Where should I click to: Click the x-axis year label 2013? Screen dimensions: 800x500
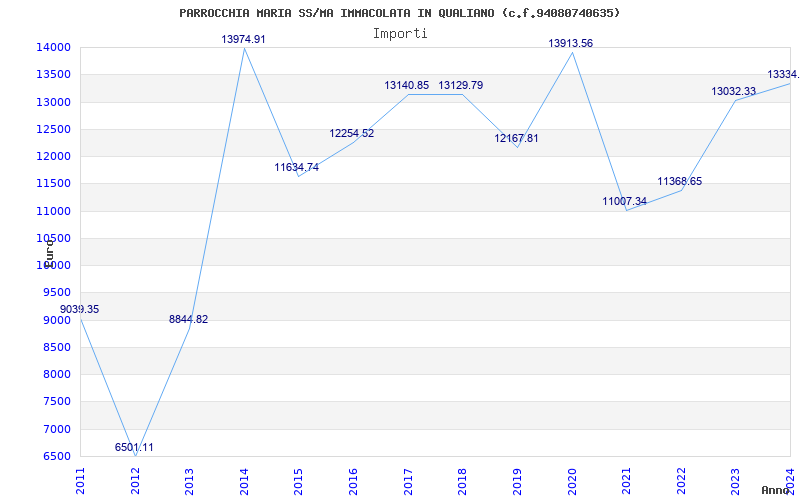coord(189,482)
